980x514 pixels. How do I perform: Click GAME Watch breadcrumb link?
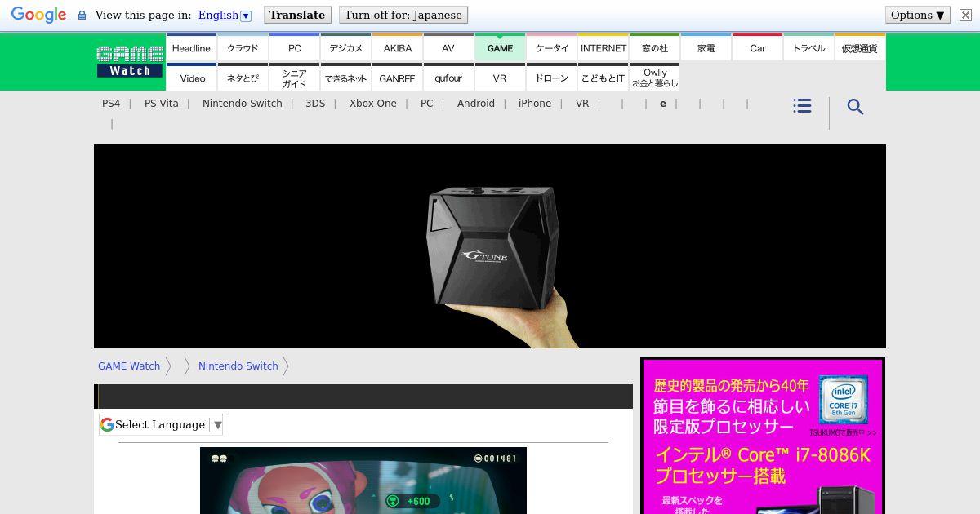(129, 366)
